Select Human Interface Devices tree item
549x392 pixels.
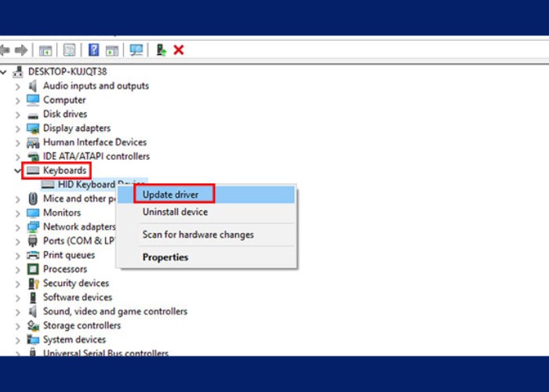tap(94, 142)
